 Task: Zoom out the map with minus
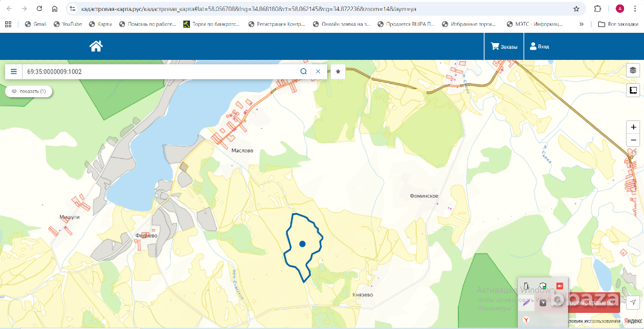pyautogui.click(x=633, y=140)
